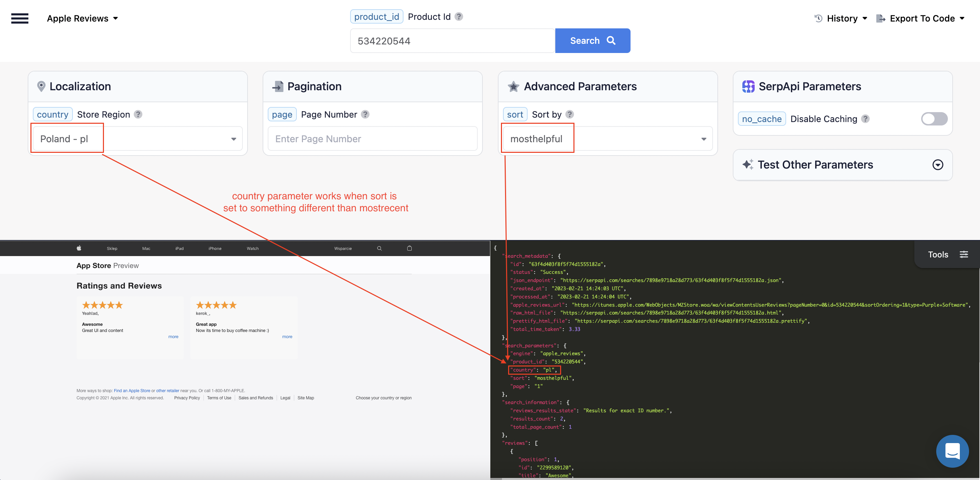The width and height of the screenshot is (980, 480).
Task: Click the Store Region help icon
Action: pyautogui.click(x=138, y=114)
